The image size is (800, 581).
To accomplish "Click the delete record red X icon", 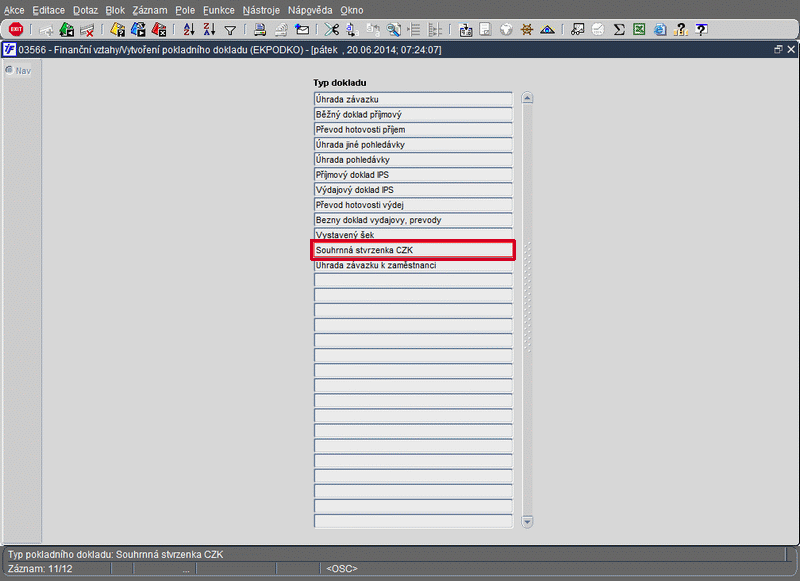I will pos(87,30).
